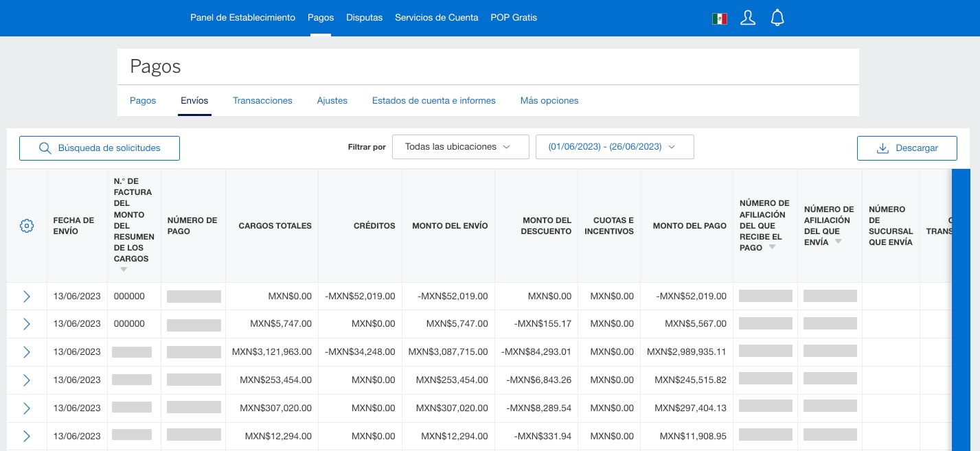Switch to the Transacciones tab
980x451 pixels.
[262, 100]
